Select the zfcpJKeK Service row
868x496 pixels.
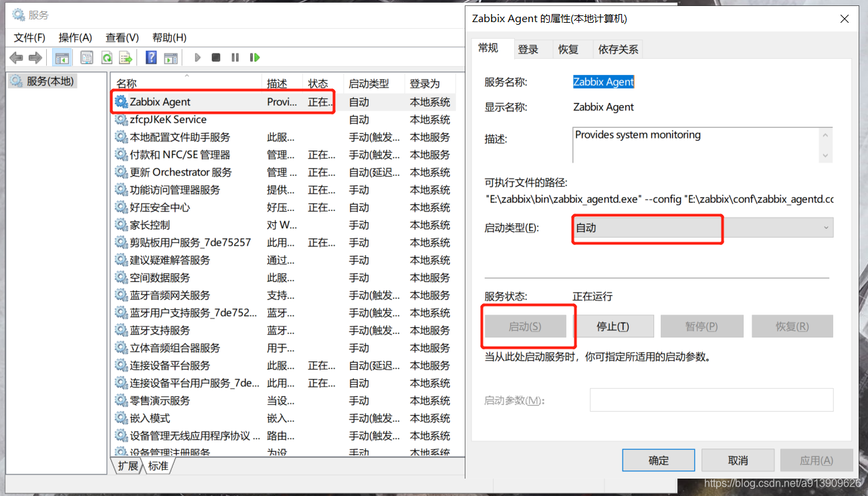(x=284, y=120)
